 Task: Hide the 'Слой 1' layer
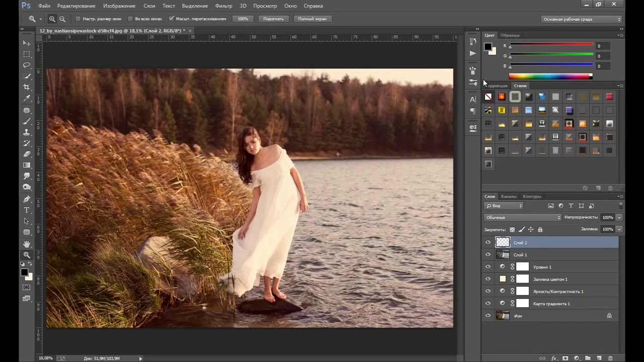pyautogui.click(x=488, y=255)
